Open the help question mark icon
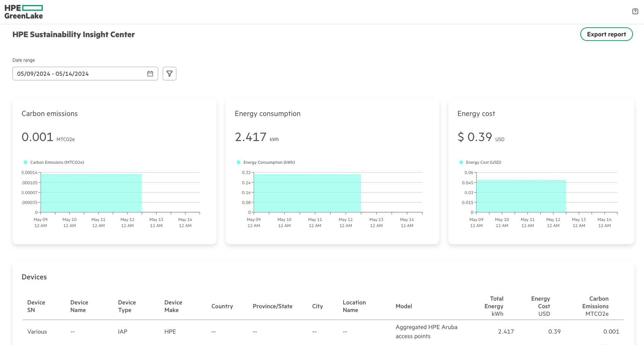 [x=635, y=11]
